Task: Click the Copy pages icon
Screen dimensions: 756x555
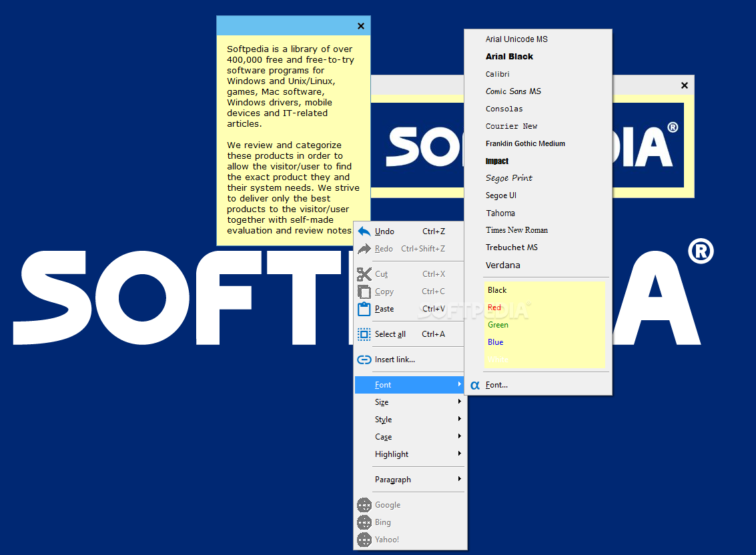Action: pos(364,292)
